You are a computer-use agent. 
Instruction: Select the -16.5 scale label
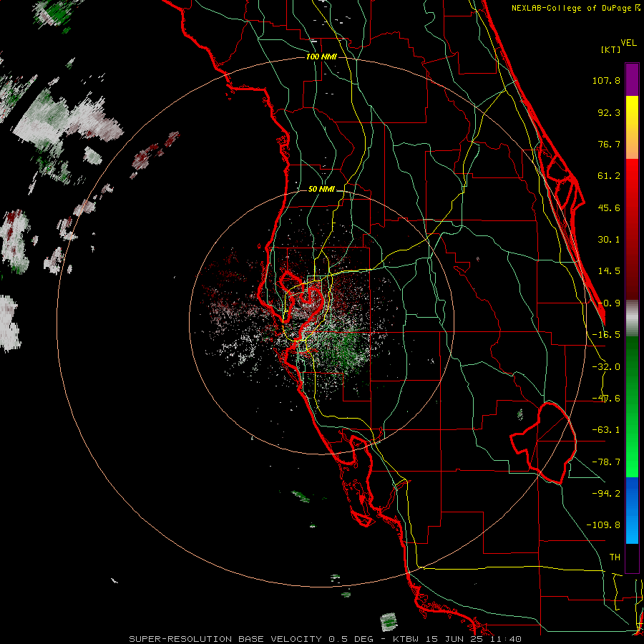pyautogui.click(x=606, y=335)
